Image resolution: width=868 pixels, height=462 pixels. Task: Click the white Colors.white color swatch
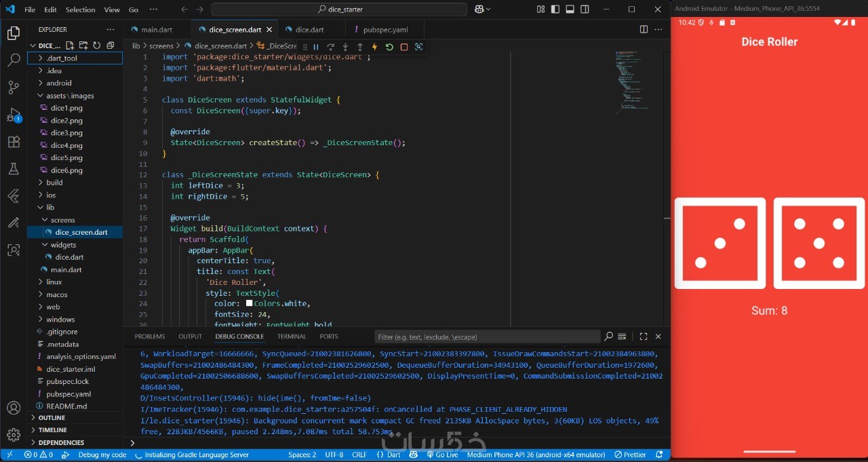(x=250, y=304)
